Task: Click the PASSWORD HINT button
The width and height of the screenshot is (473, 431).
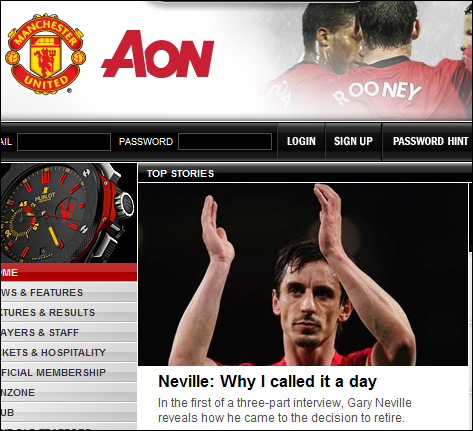Action: click(430, 141)
